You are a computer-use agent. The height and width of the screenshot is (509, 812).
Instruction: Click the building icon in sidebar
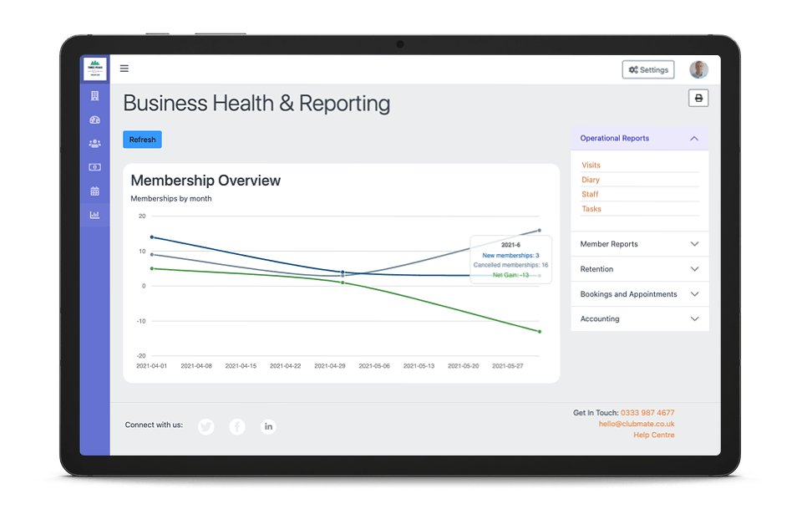(94, 96)
